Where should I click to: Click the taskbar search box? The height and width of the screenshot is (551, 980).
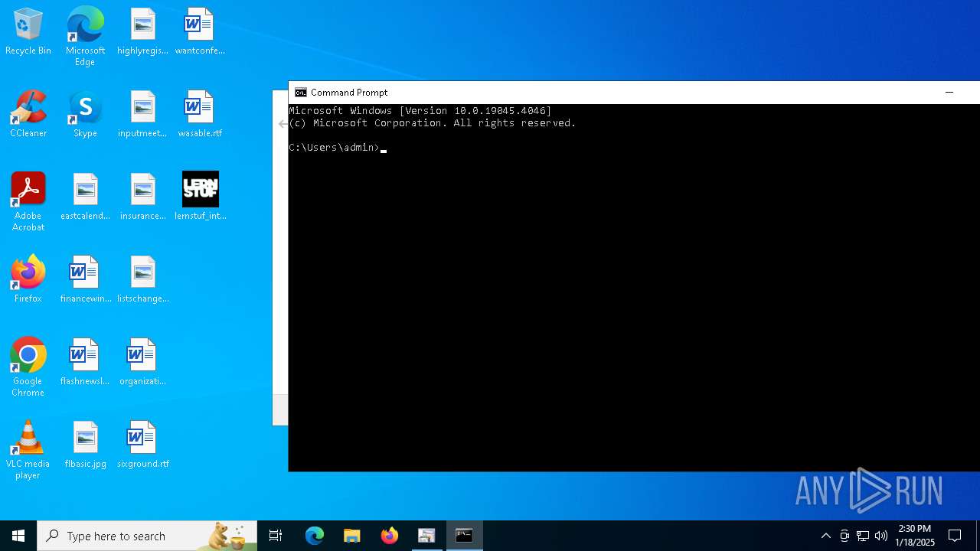point(147,536)
